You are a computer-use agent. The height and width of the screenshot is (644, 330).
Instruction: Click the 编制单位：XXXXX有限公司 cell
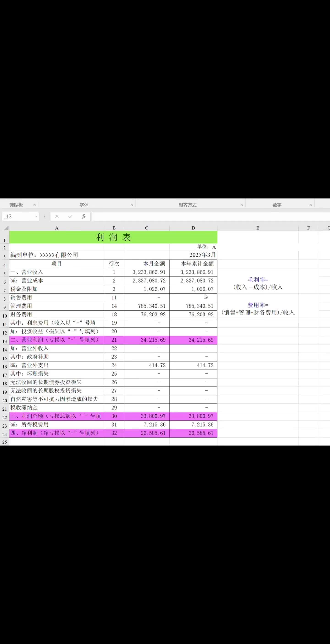click(x=57, y=255)
